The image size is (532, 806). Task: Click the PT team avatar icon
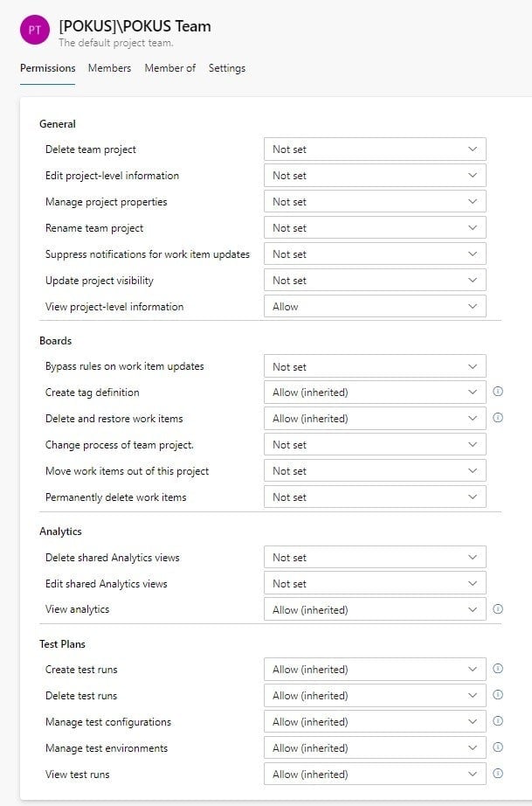(x=34, y=30)
